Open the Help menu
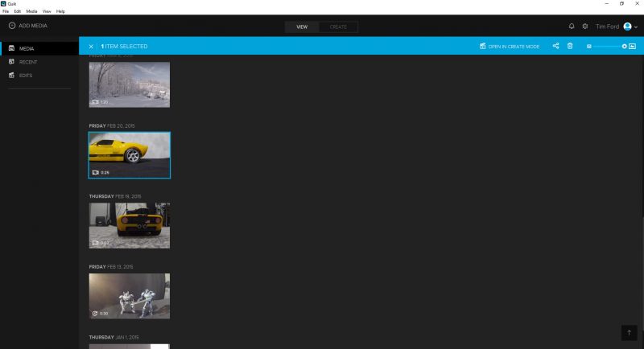 tap(60, 11)
